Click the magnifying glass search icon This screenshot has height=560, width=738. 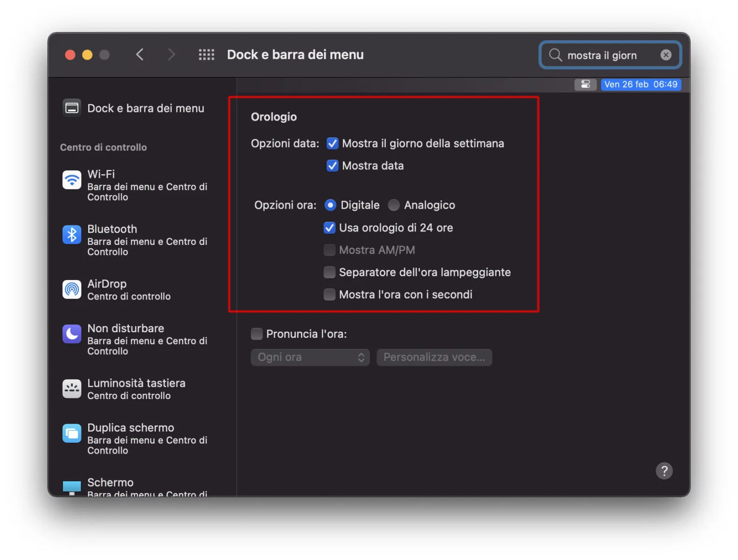click(x=555, y=55)
